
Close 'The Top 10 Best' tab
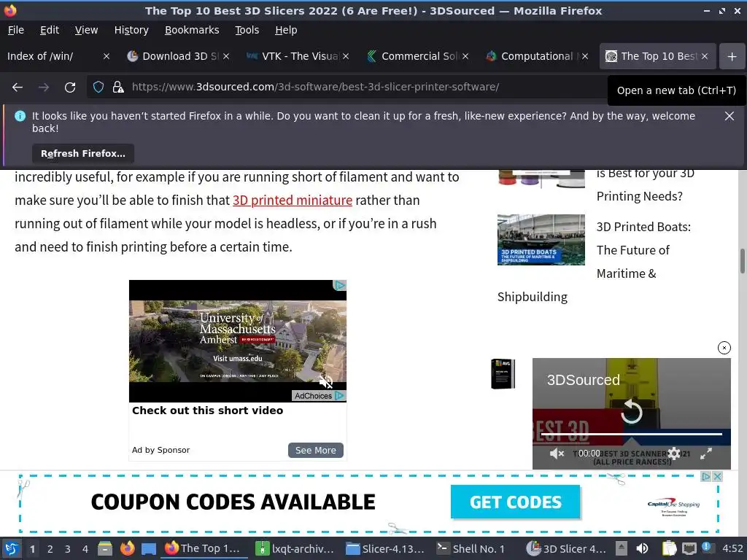(704, 56)
